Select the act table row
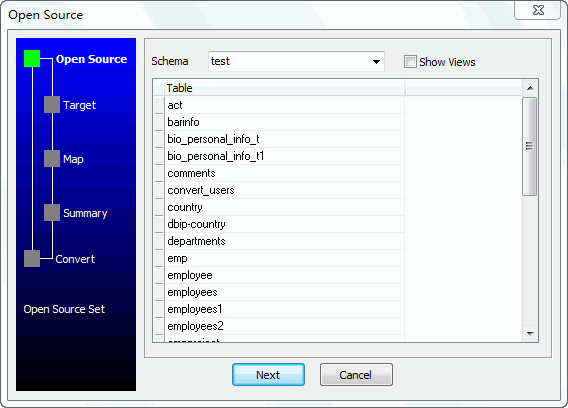Image resolution: width=568 pixels, height=408 pixels. 284,105
